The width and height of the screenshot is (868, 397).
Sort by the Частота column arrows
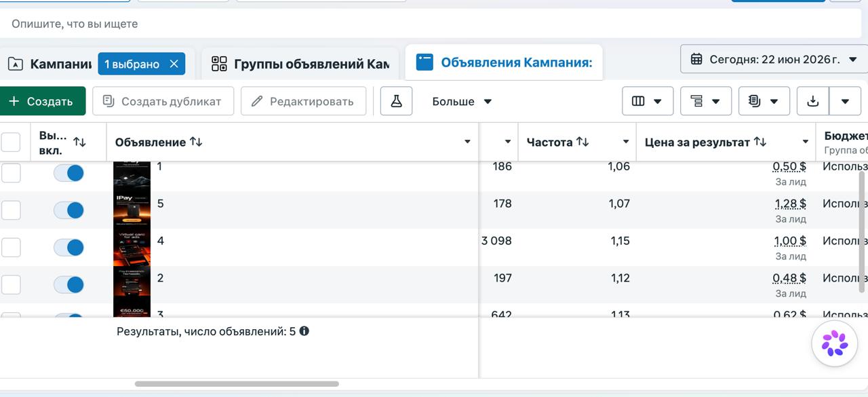pyautogui.click(x=583, y=142)
